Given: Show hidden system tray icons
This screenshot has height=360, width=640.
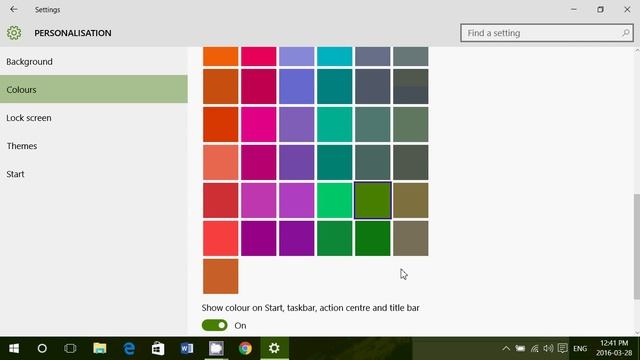Looking at the screenshot, I should [x=506, y=348].
